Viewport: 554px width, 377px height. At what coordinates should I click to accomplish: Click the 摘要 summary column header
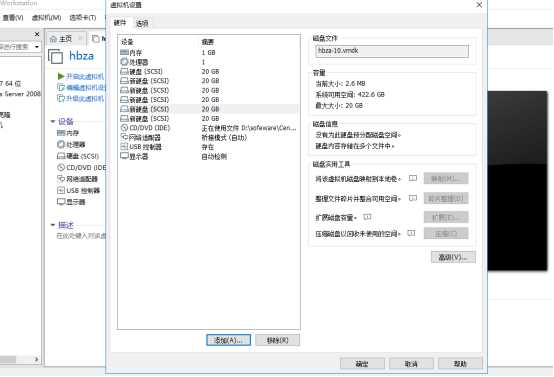(x=208, y=42)
